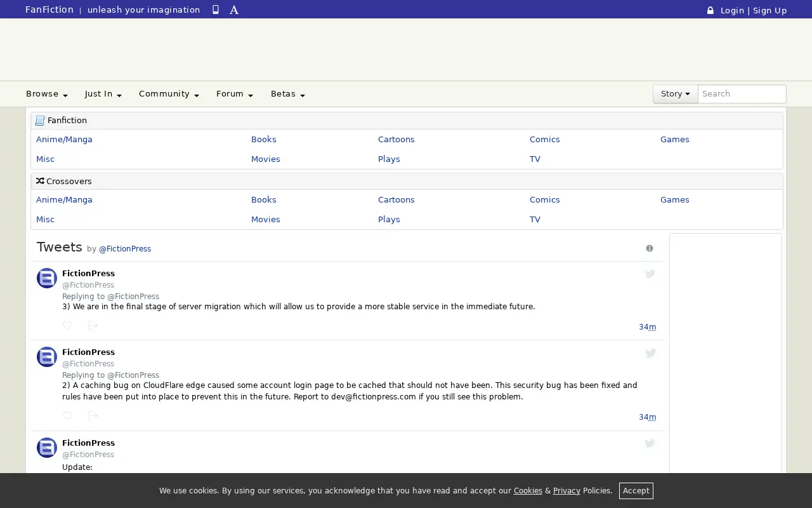Screen dimensions: 812x508
Task: Click Twitter bird on server migration tweet
Action: tap(650, 274)
